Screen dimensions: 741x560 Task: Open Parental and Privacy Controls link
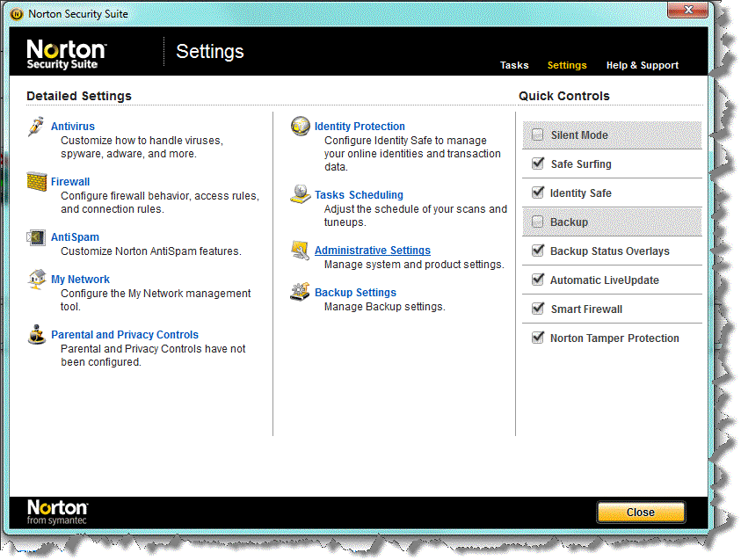125,335
